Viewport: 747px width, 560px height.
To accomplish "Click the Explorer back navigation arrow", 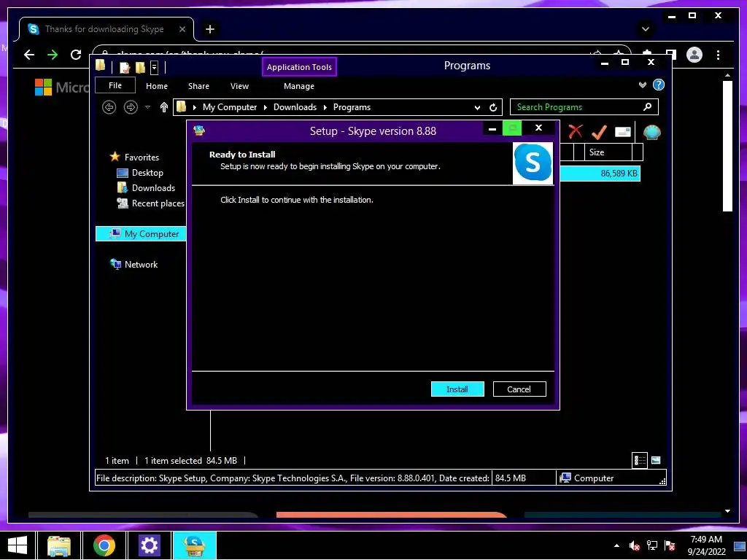I will 109,107.
